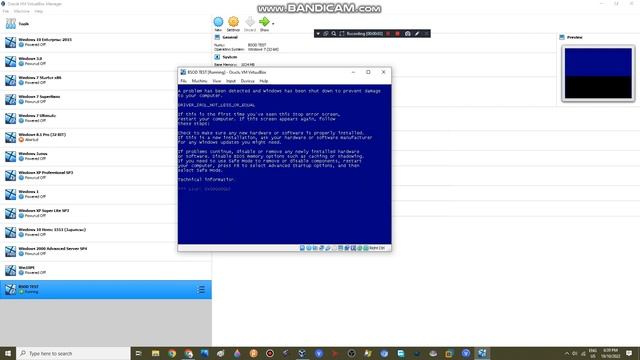This screenshot has height=360, width=640.
Task: Open the Settings gear toolbar icon
Action: point(233,22)
